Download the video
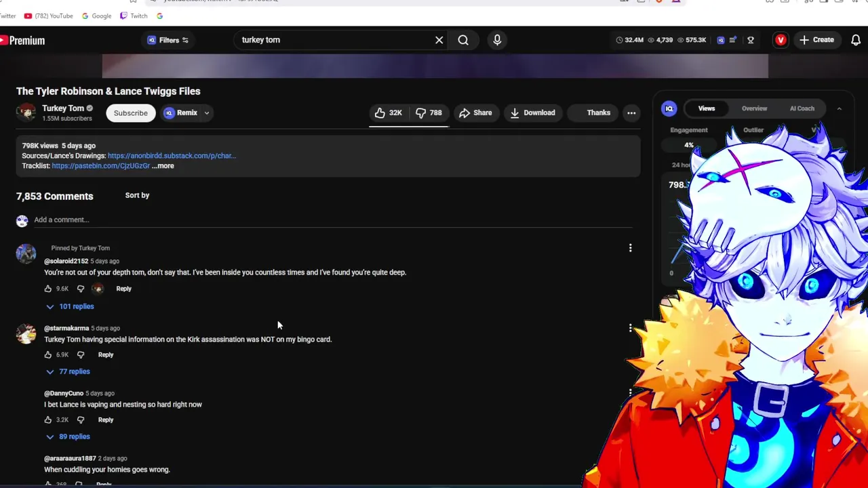 pos(533,113)
